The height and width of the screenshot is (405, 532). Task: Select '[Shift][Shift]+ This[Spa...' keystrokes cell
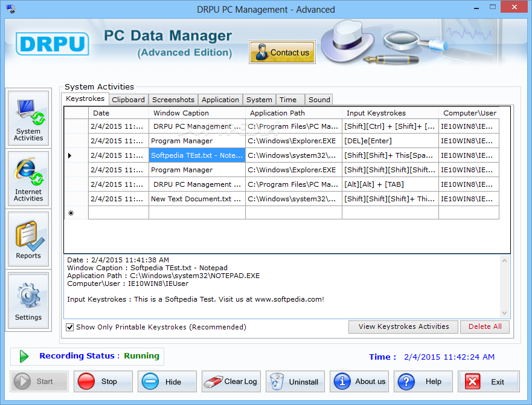(x=391, y=155)
